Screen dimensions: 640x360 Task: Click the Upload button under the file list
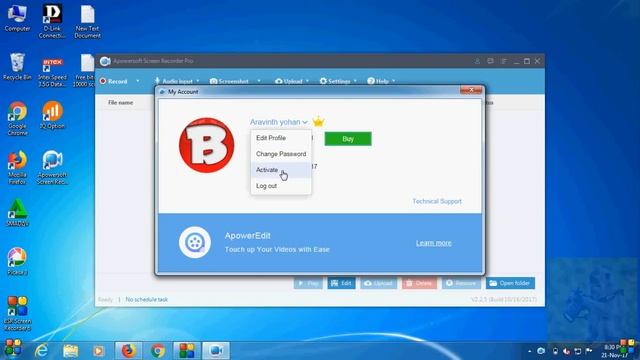click(x=378, y=283)
